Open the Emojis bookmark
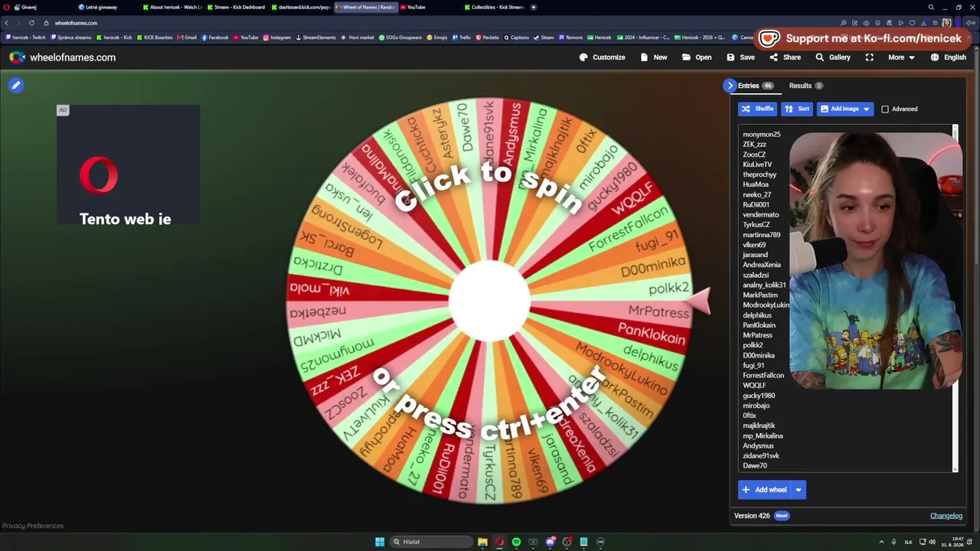The width and height of the screenshot is (980, 551). [x=437, y=37]
